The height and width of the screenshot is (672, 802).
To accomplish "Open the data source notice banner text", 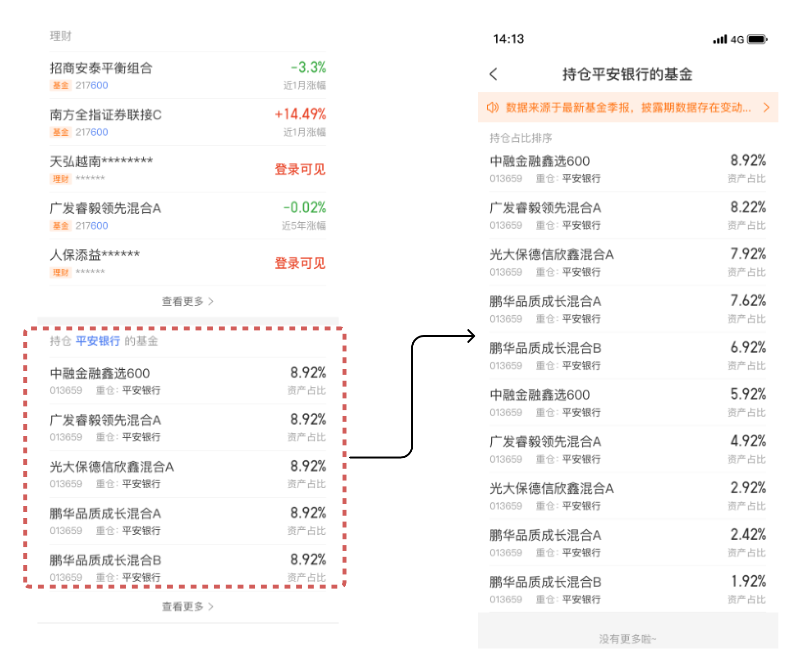I will click(628, 107).
